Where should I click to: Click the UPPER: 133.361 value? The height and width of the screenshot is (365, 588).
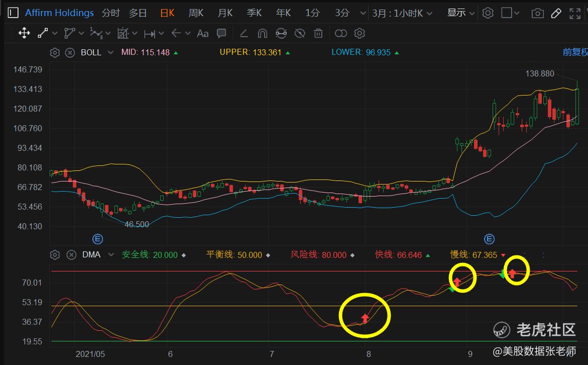click(x=251, y=52)
